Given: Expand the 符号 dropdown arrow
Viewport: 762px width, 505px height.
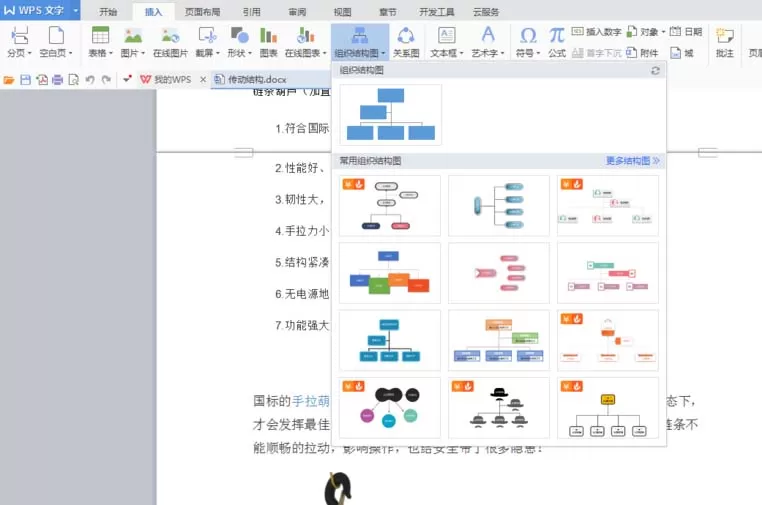Looking at the screenshot, I should pos(538,53).
